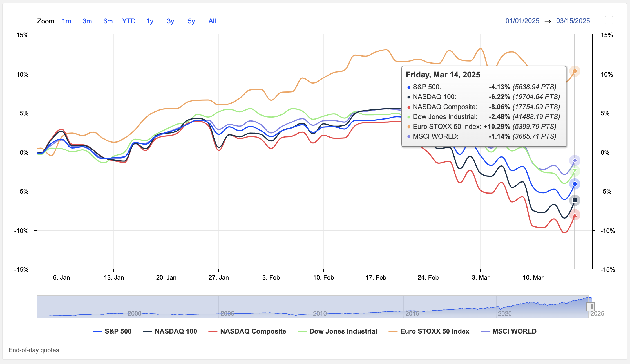Click the S&P 500 blue circle marker
This screenshot has width=630, height=364.
coord(575,184)
